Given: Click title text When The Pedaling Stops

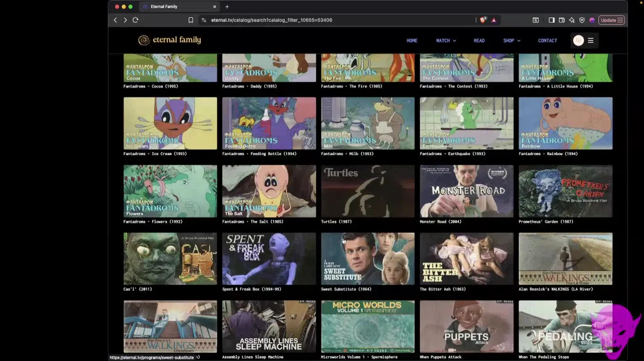Looking at the screenshot, I should tap(544, 357).
